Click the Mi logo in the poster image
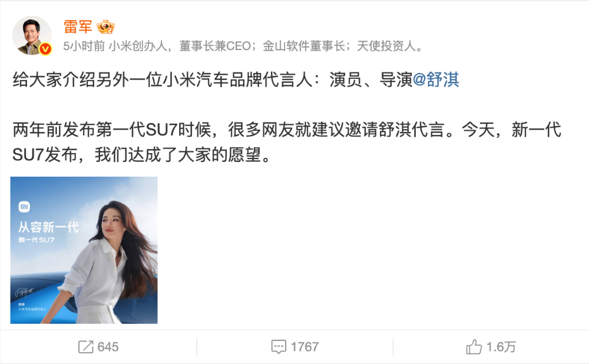589x364 pixels. tap(24, 207)
